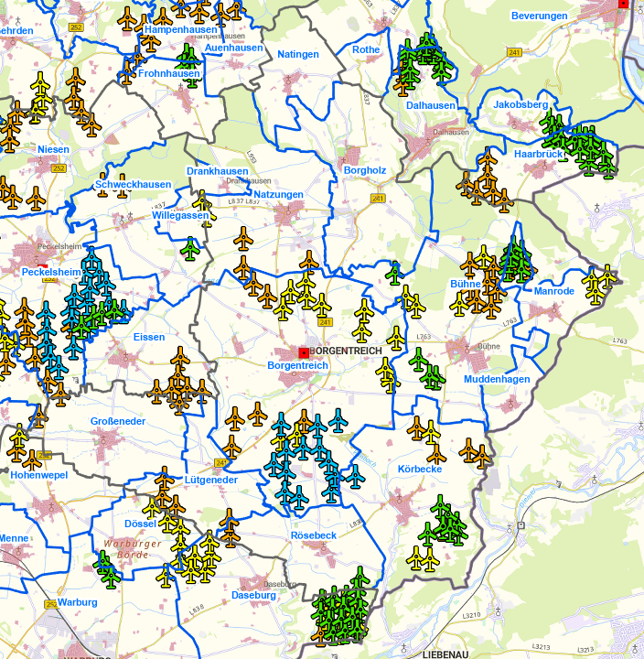Click the 241 road shield north of Borgentreich
644x659 pixels.
click(x=325, y=322)
